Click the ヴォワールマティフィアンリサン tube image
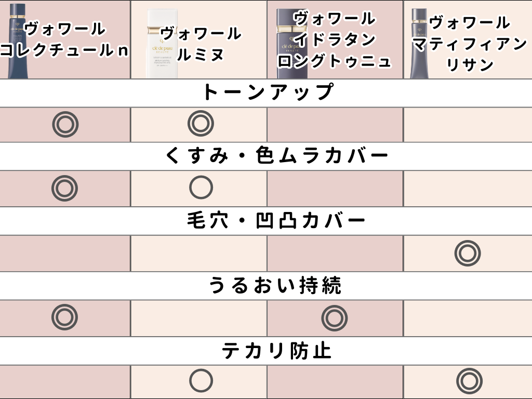Screen dimensions: 532x399 (x=419, y=44)
